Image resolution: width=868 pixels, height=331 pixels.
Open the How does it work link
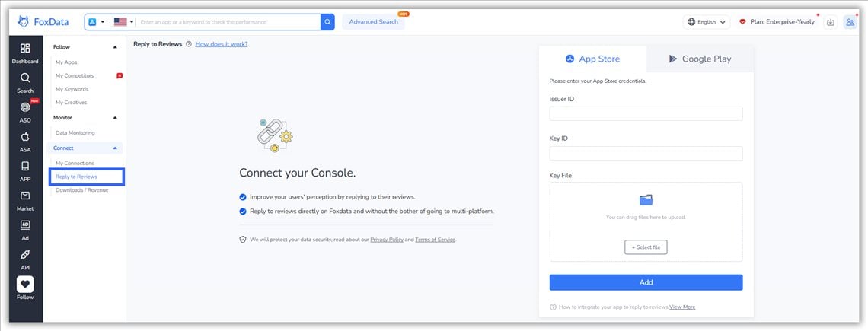[x=222, y=44]
